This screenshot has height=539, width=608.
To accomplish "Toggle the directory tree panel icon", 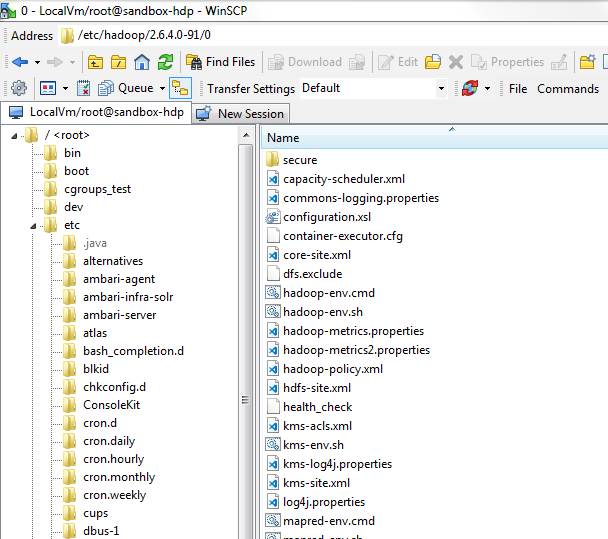I will point(180,88).
